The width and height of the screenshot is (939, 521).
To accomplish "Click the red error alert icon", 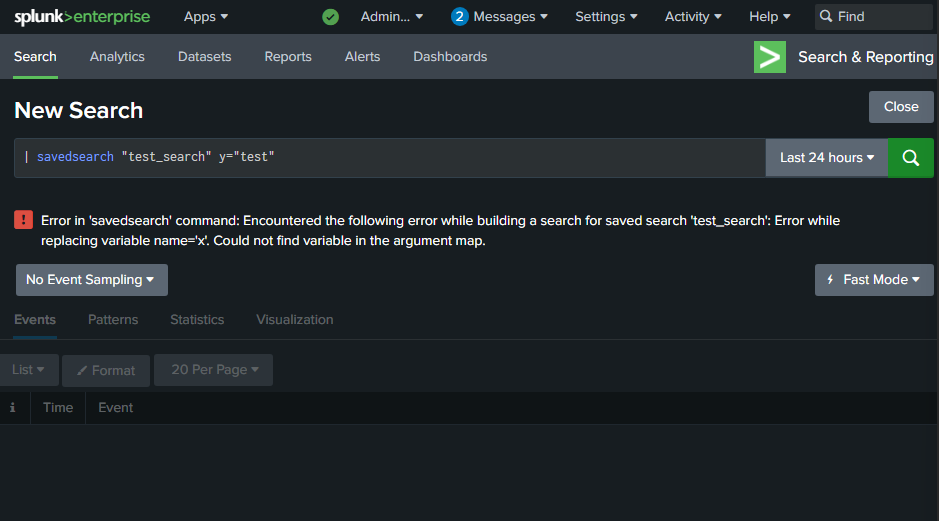I will tap(23, 220).
